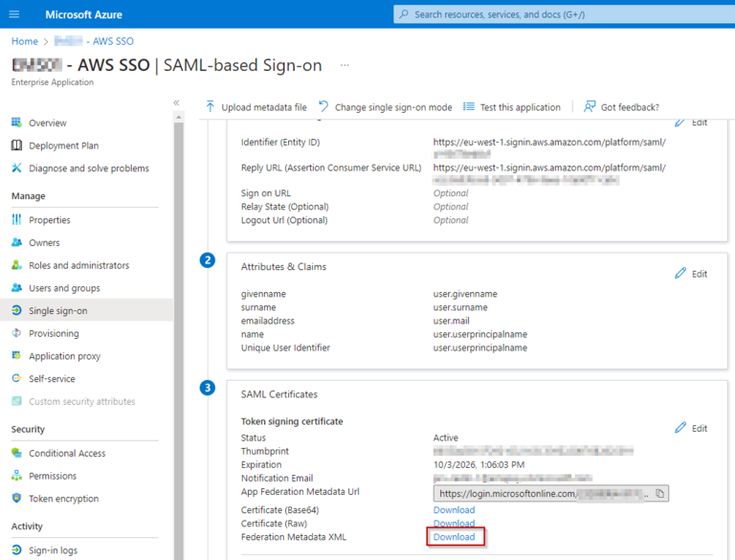Click the Test this application list icon
The width and height of the screenshot is (735, 560).
point(469,107)
